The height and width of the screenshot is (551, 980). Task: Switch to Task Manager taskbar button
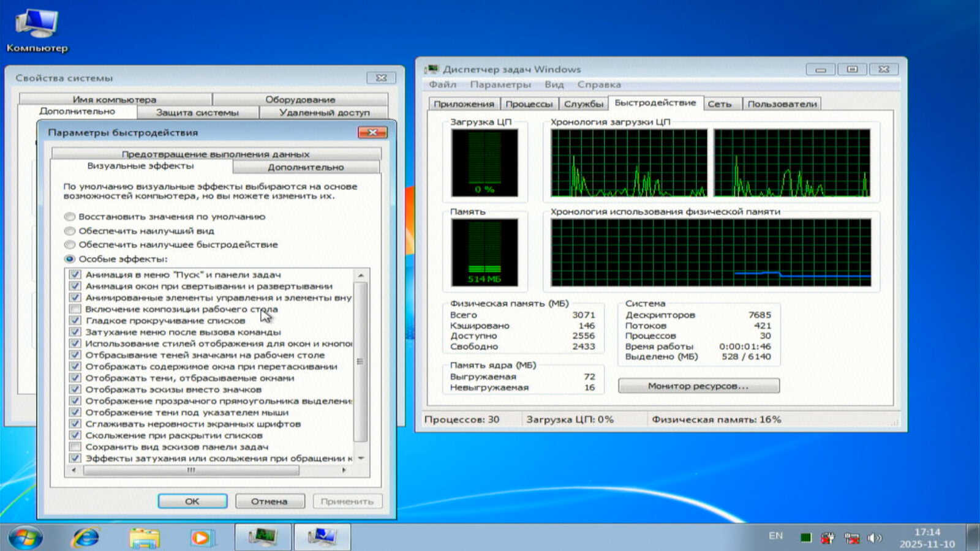(x=263, y=537)
